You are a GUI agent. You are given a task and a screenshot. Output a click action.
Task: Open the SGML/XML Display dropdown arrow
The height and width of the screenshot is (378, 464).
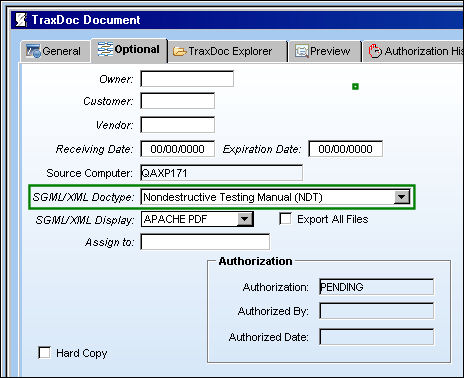(245, 219)
